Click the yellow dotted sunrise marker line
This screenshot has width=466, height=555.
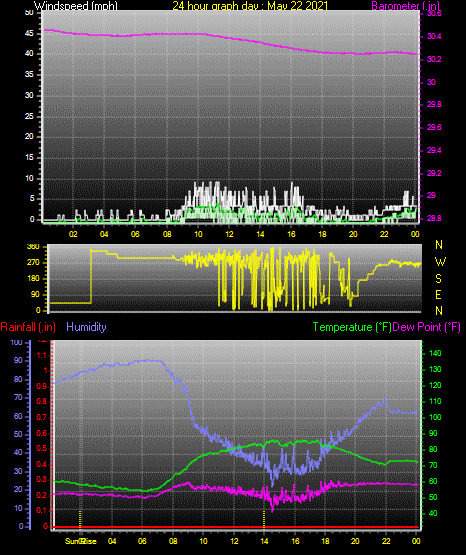pyautogui.click(x=80, y=519)
